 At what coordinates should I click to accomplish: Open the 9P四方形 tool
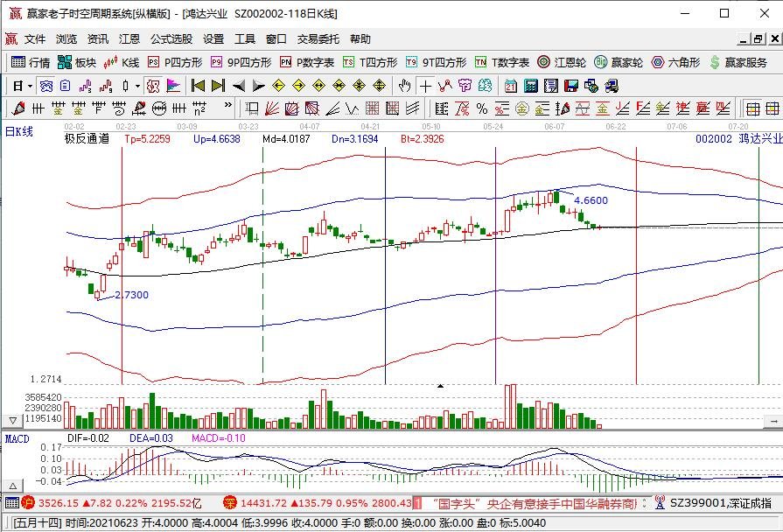click(x=241, y=62)
